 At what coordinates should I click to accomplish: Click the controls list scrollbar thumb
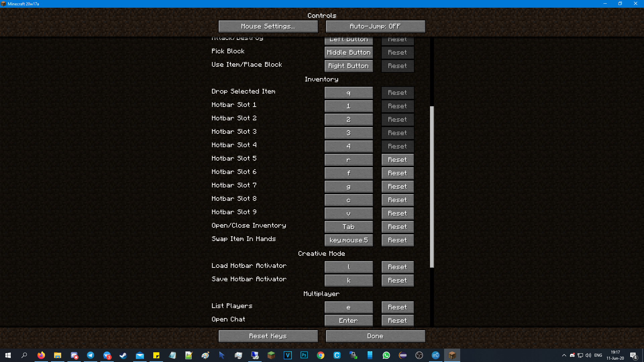pyautogui.click(x=432, y=187)
